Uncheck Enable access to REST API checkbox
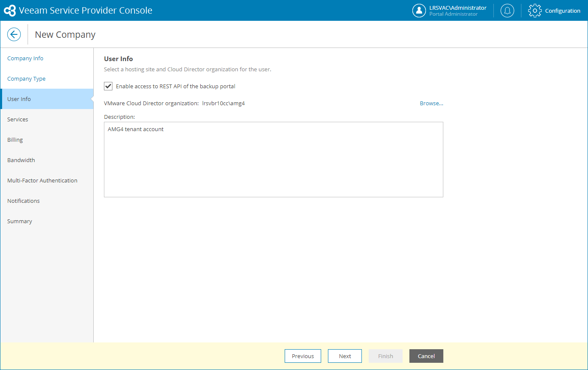 tap(108, 86)
